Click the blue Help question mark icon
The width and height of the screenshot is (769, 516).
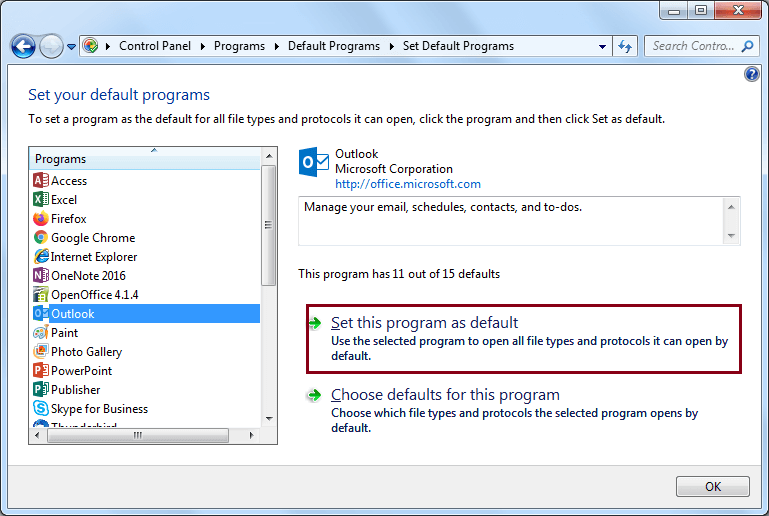[x=751, y=74]
